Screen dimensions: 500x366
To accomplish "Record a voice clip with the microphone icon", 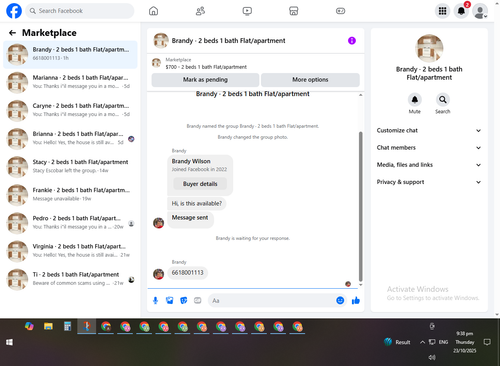I will point(155,300).
